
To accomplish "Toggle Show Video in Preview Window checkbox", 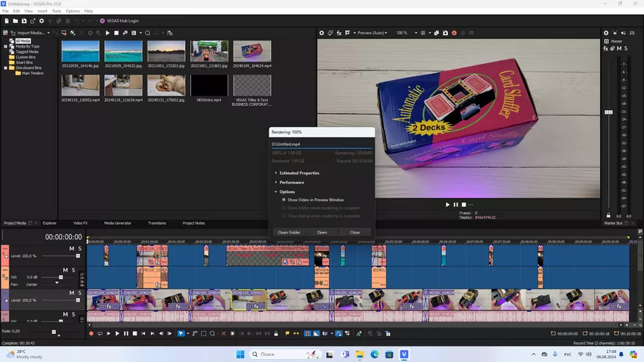I will [x=284, y=200].
